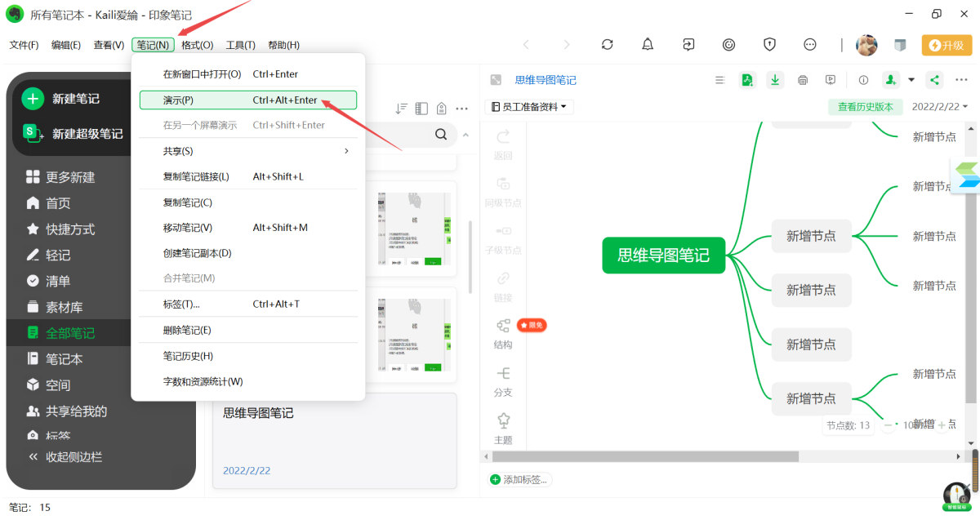
Task: Open the top toolbar more options ellipsis in circle
Action: click(810, 45)
